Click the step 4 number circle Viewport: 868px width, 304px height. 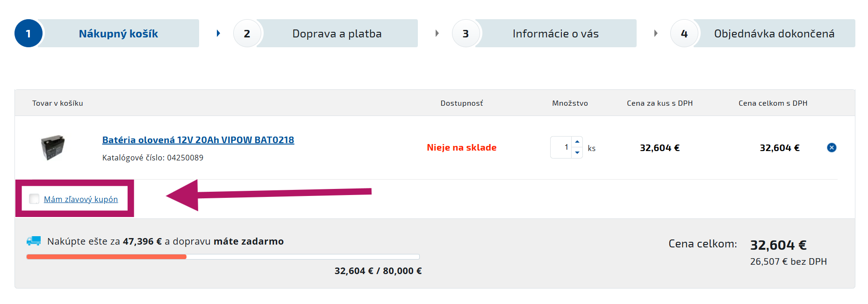click(x=684, y=34)
